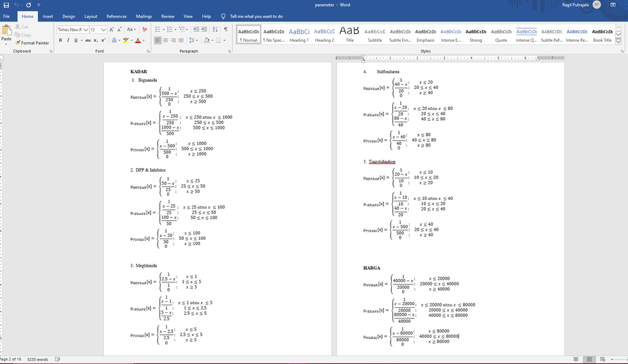Align text right
The height and width of the screenshot is (364, 628).
(173, 41)
